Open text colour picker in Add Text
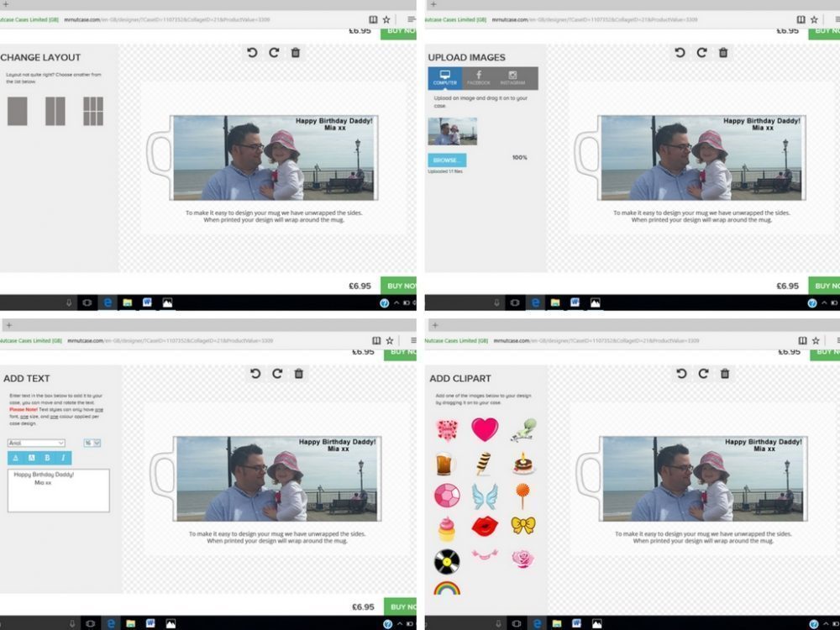Image resolution: width=840 pixels, height=630 pixels. click(x=16, y=458)
